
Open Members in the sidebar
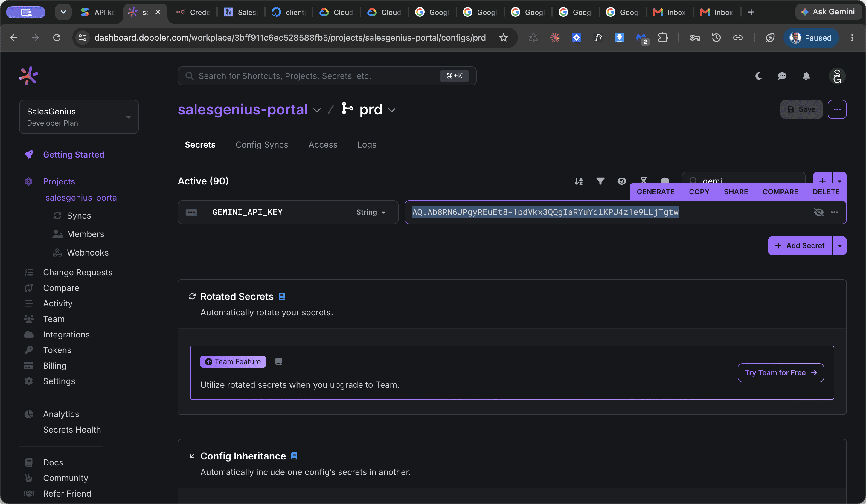(x=85, y=234)
